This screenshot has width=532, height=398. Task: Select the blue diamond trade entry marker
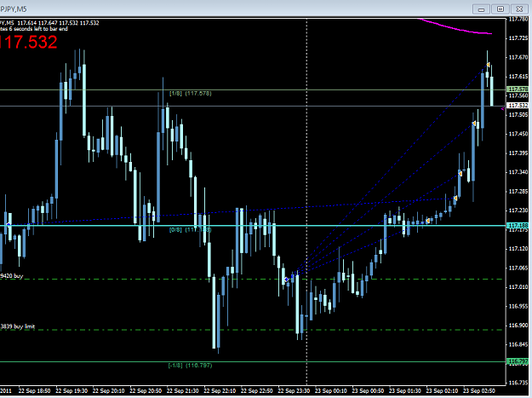[x=286, y=280]
